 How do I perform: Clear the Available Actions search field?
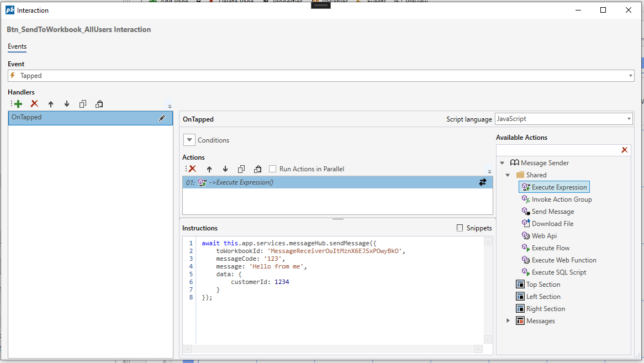pyautogui.click(x=625, y=150)
